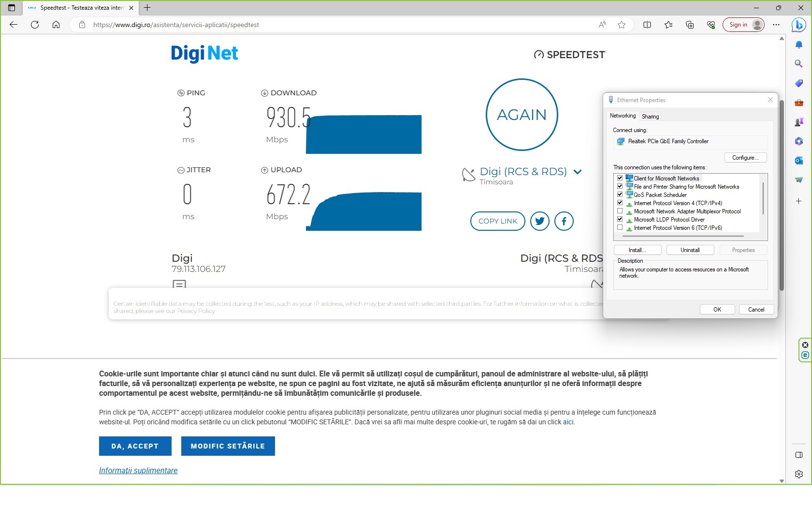
Task: Accept cookies with DA, ACCEPT
Action: click(135, 446)
